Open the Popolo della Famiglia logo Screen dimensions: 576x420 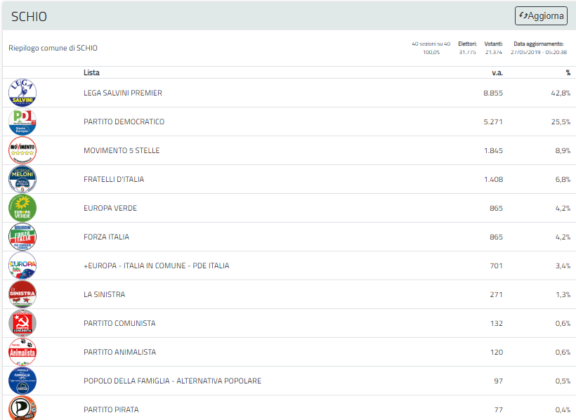point(22,381)
